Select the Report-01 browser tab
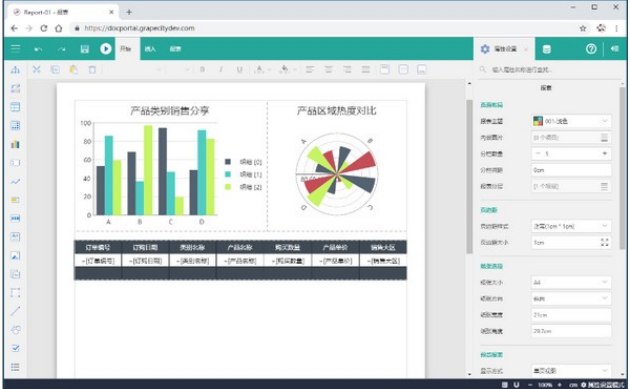This screenshot has width=630, height=389. pos(62,12)
